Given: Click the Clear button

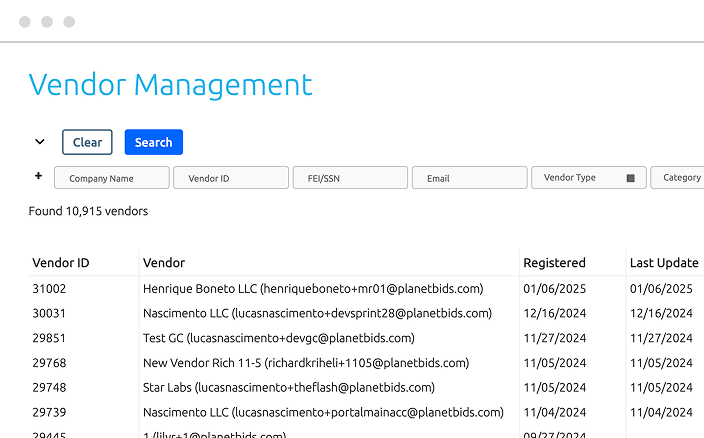Looking at the screenshot, I should (x=87, y=142).
